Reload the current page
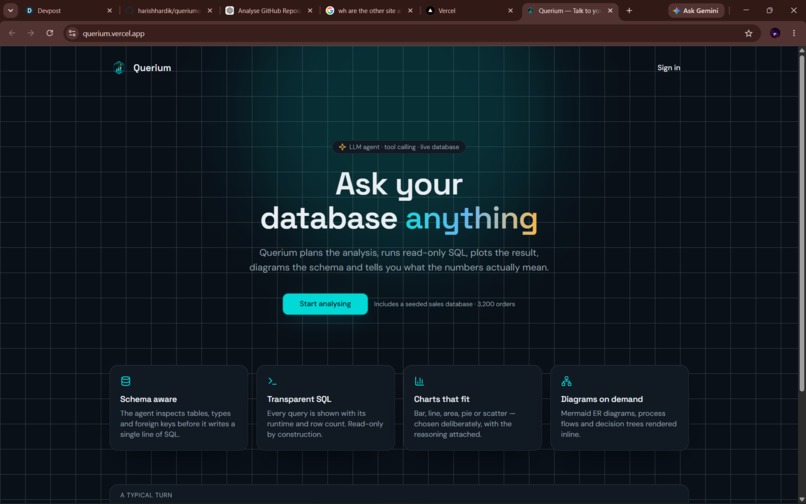 (x=49, y=33)
